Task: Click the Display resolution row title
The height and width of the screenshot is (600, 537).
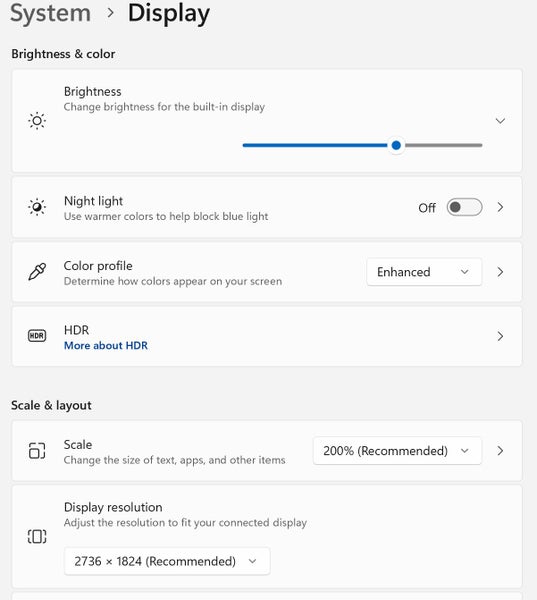Action: tap(113, 507)
